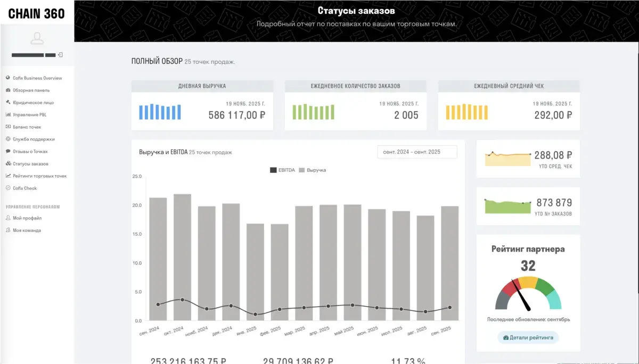
Task: Click the Статусы заказов page title
Action: coord(356,11)
